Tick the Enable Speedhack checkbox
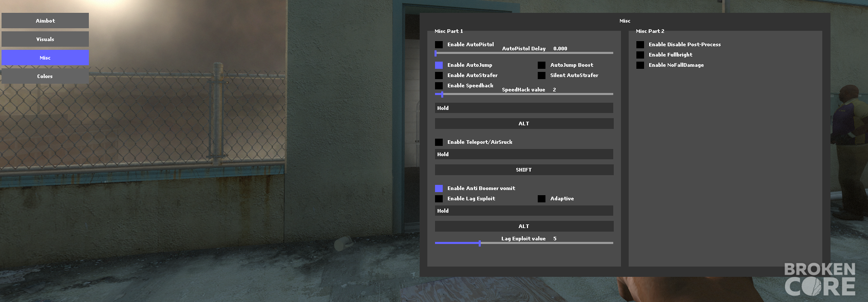868x302 pixels. click(439, 86)
